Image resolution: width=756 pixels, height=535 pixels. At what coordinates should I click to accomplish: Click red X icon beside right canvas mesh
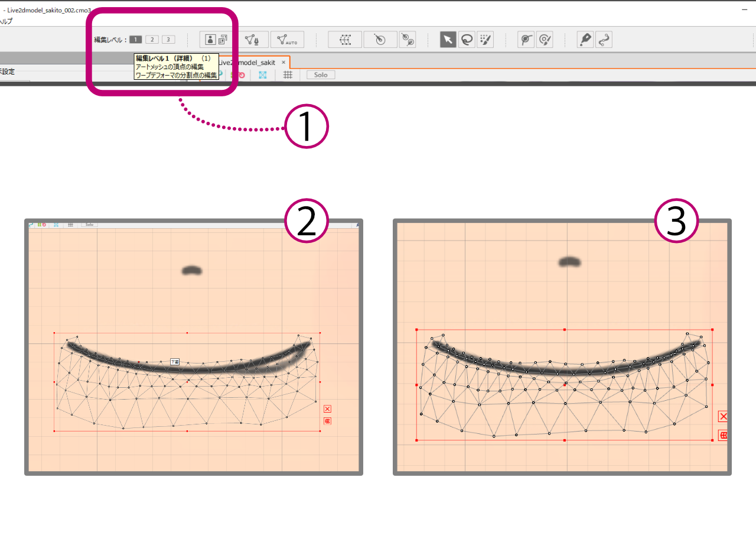click(723, 416)
